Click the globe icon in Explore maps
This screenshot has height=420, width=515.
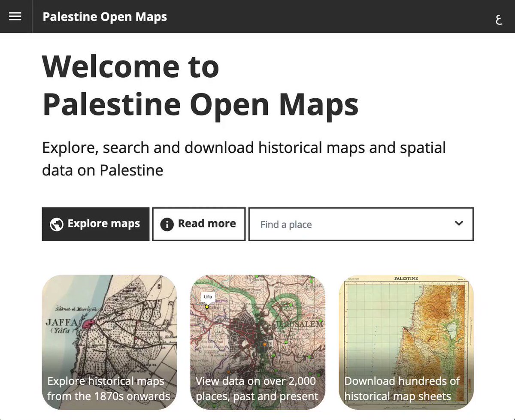[57, 224]
